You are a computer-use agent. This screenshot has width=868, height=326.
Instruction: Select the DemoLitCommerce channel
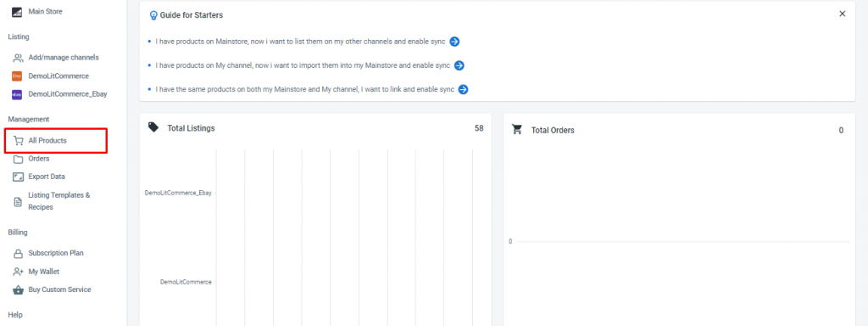pyautogui.click(x=58, y=76)
